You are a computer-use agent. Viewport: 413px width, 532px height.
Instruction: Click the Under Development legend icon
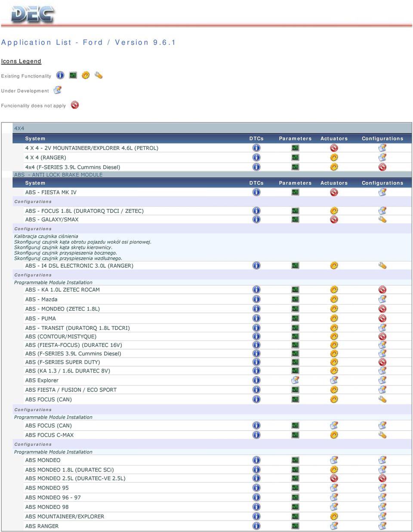point(58,90)
